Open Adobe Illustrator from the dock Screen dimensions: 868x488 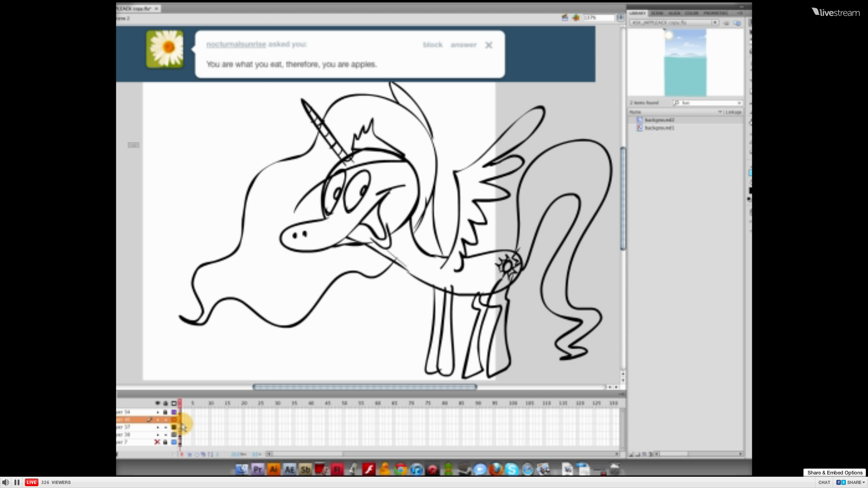[274, 470]
